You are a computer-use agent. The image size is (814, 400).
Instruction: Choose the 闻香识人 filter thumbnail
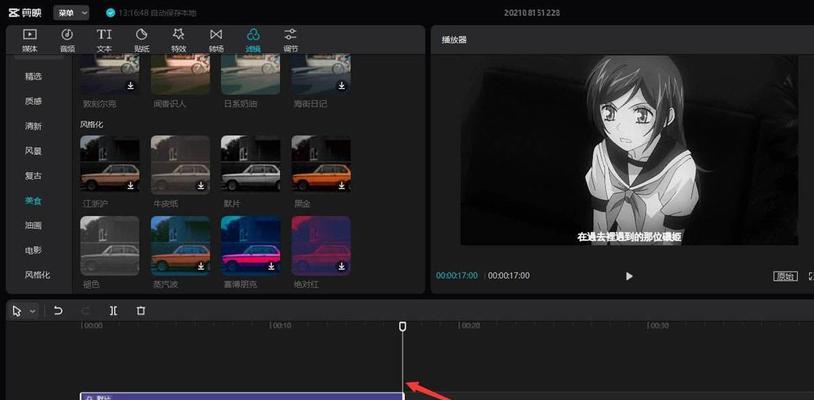pos(180,75)
